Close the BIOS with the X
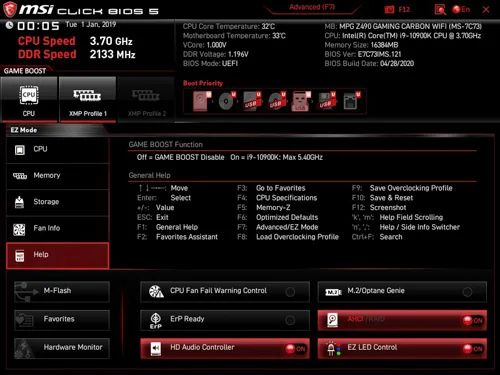Screen dimensions: 500x375 [486, 10]
